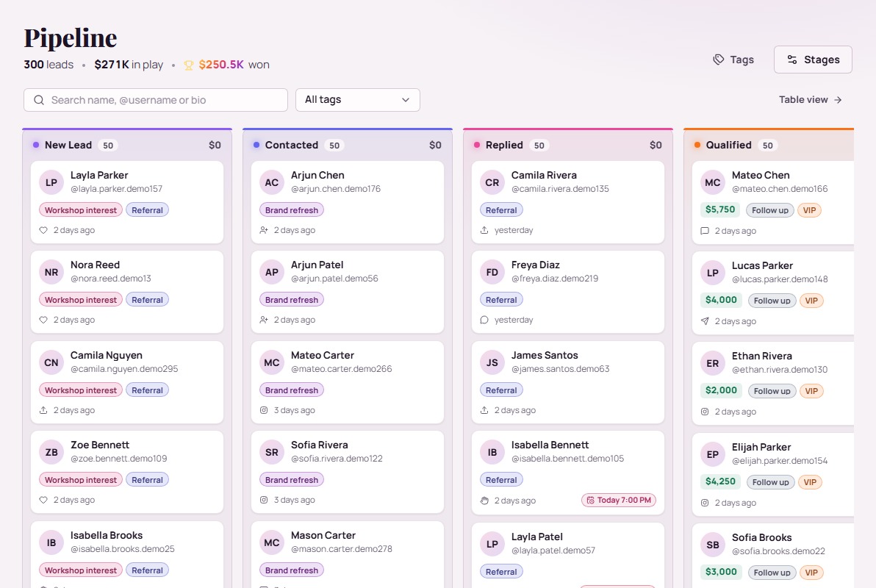
Task: Click the SB avatar of Sofia Brooks
Action: [713, 545]
